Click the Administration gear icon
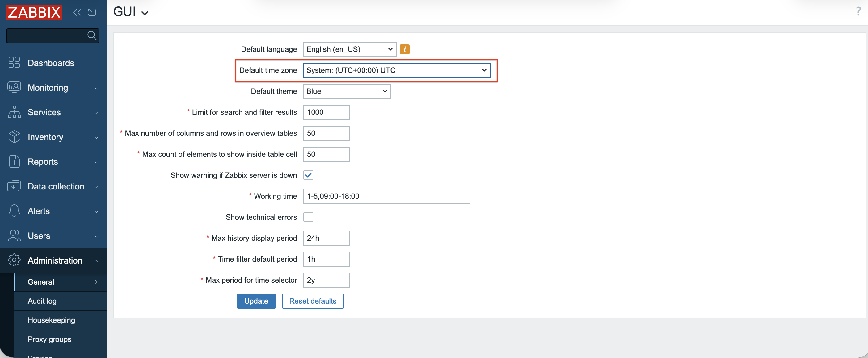 click(x=14, y=260)
